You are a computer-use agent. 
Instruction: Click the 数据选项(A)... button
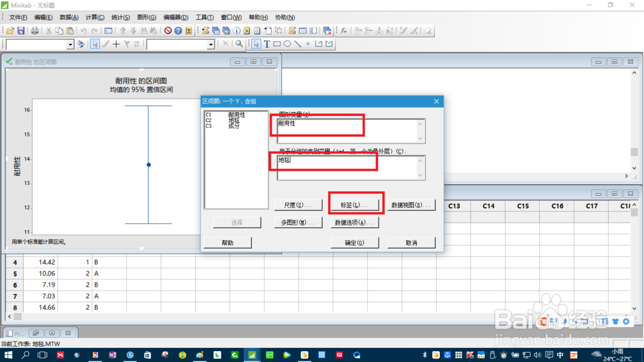tap(354, 222)
